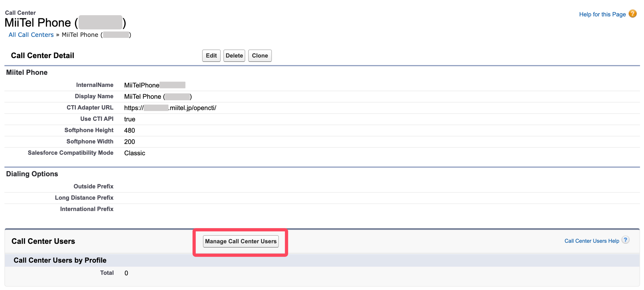The image size is (644, 290).
Task: Click the Dialing Options section heading
Action: pyautogui.click(x=32, y=174)
